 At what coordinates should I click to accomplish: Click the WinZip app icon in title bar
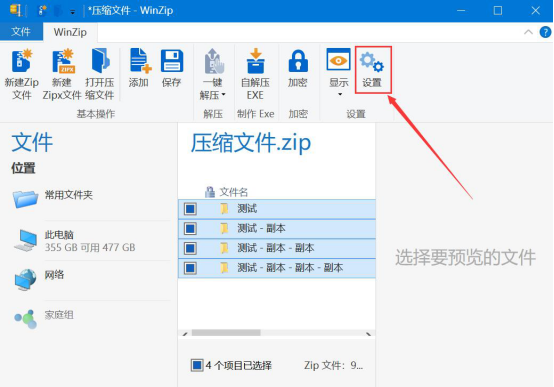click(16, 10)
